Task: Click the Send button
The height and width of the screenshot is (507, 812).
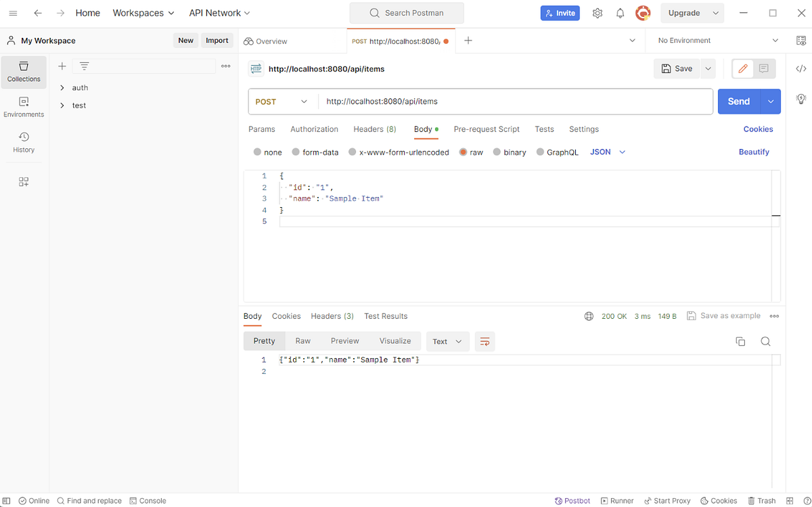Action: pos(738,101)
